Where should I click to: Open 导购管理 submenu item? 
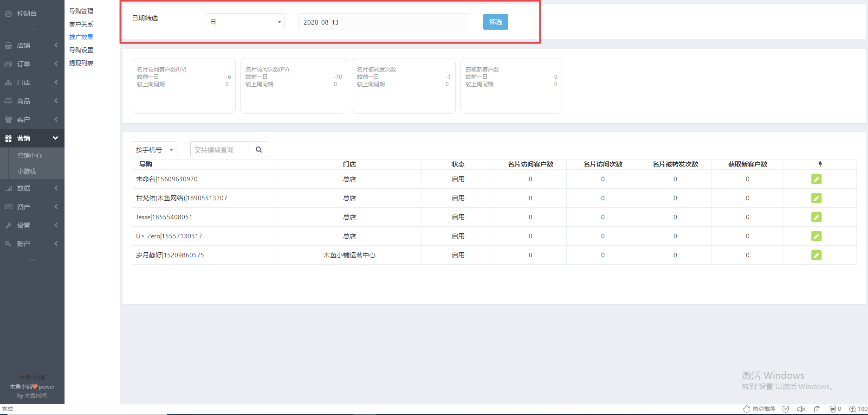81,11
